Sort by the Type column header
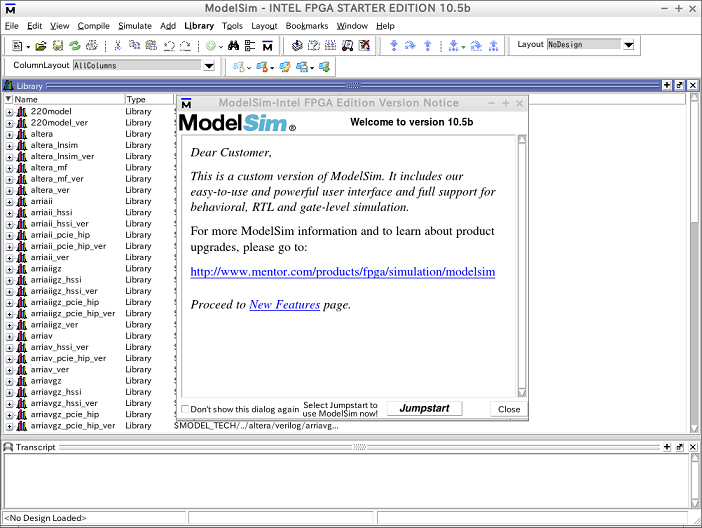This screenshot has width=702, height=528. click(149, 99)
